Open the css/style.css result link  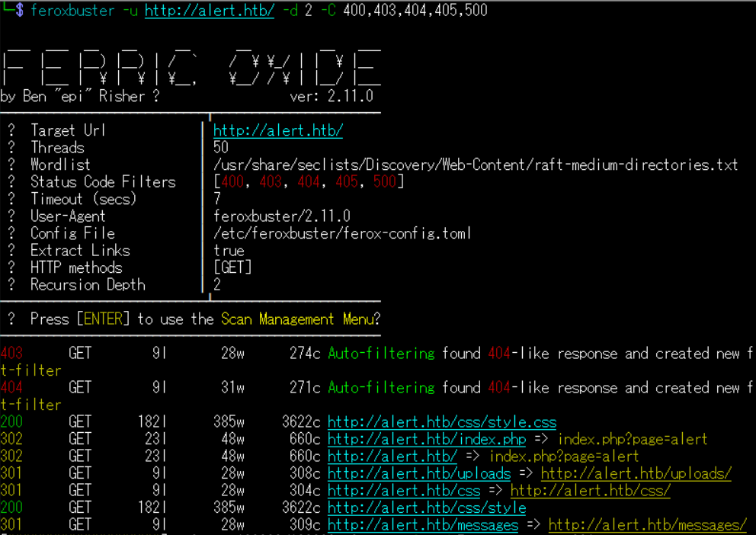[441, 422]
